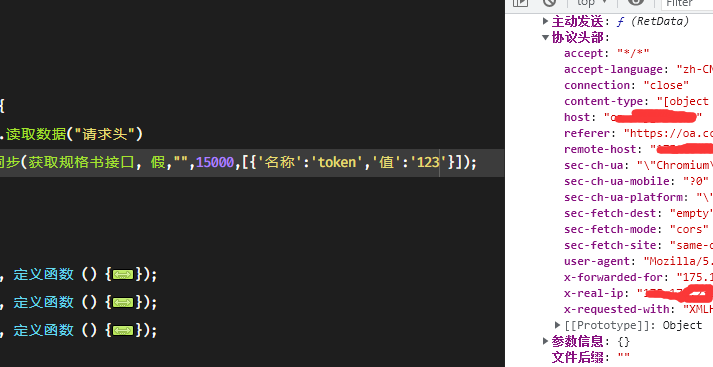Expand the third folded 定义函数 code block
This screenshot has height=367, width=713.
click(123, 330)
